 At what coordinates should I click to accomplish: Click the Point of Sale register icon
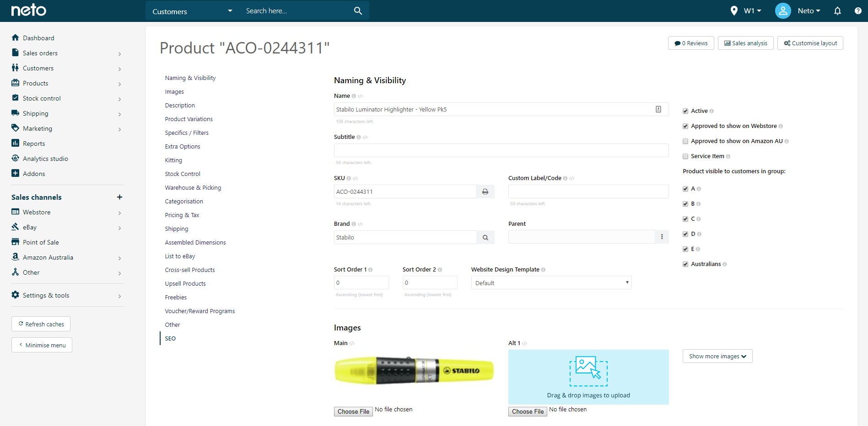(15, 242)
